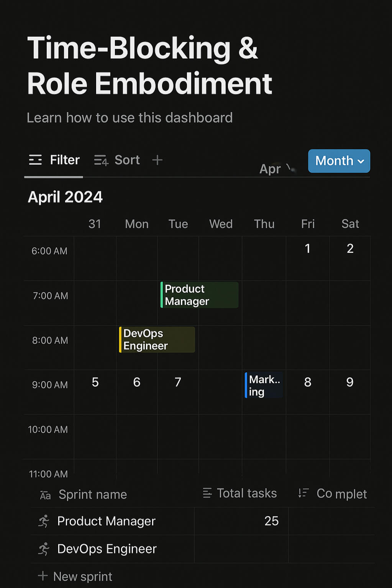
Task: Open the Product Manager calendar block
Action: click(x=200, y=295)
